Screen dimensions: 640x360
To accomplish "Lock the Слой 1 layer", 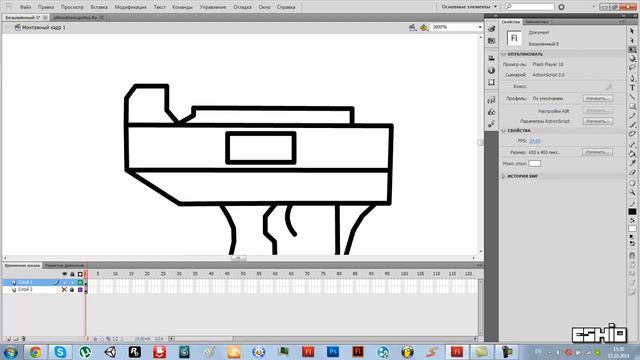I will [x=72, y=282].
